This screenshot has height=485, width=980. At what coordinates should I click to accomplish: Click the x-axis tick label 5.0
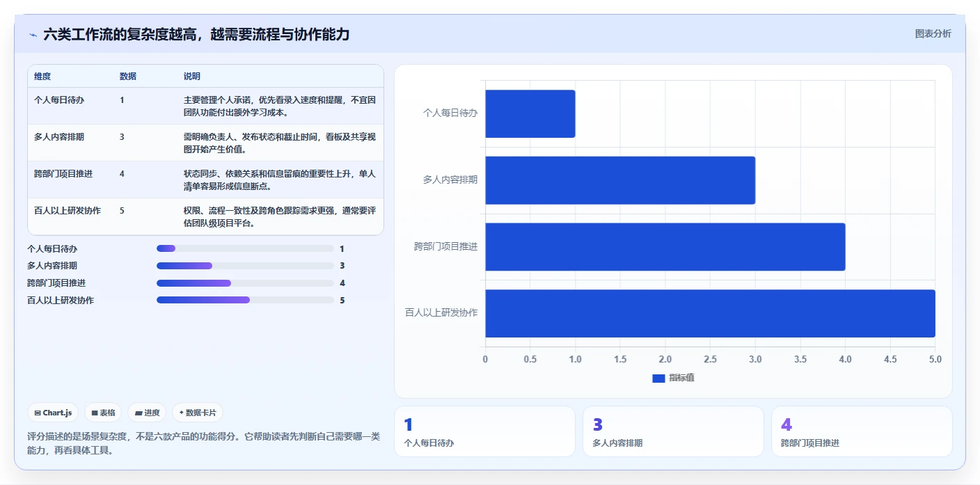point(935,360)
